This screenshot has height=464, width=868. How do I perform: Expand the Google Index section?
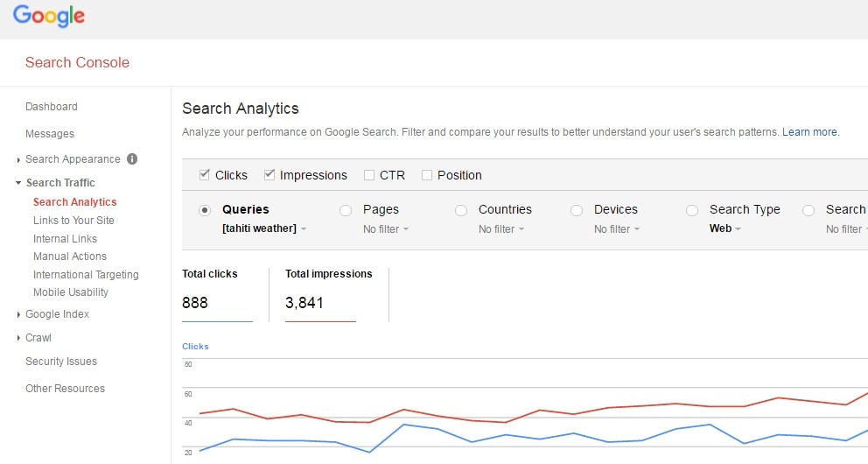pos(18,314)
